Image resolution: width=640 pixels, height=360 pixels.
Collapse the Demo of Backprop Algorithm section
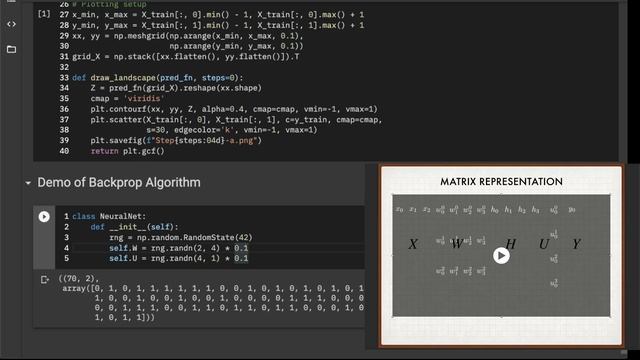28,183
